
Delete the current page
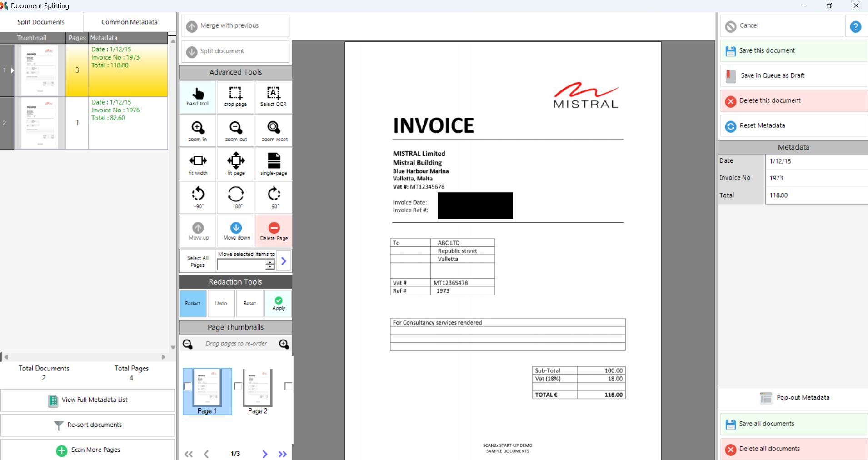[x=274, y=230]
